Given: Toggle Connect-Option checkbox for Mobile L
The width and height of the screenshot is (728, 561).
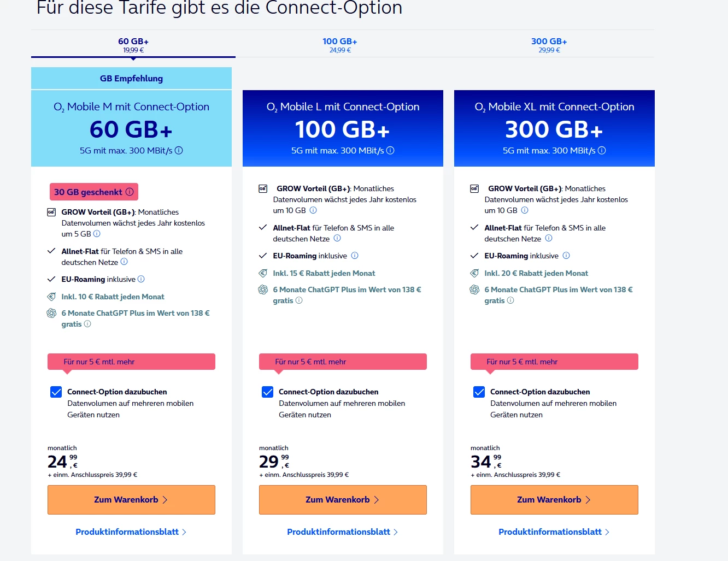Looking at the screenshot, I should coord(267,392).
